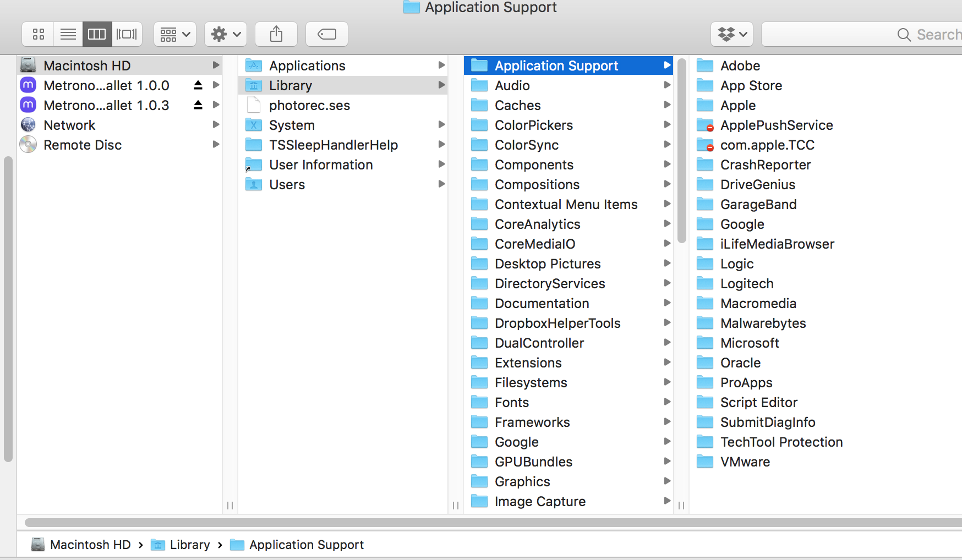Expand the Network sidebar item arrow

pyautogui.click(x=216, y=125)
